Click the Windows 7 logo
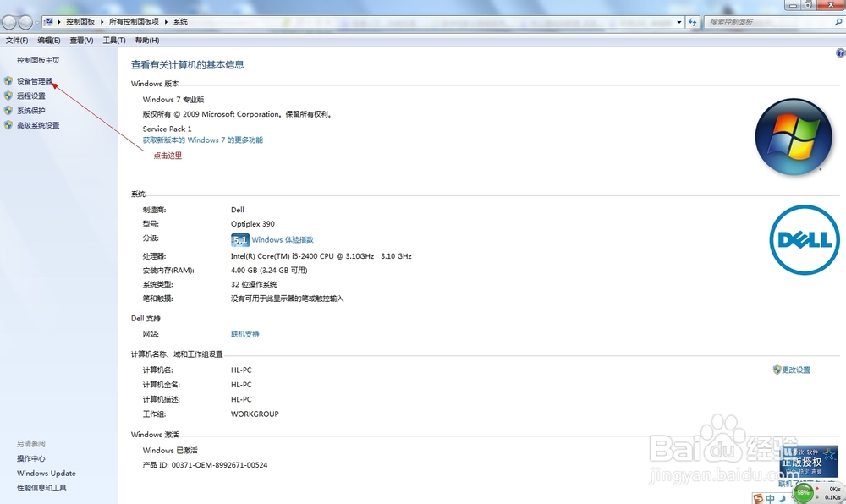The height and width of the screenshot is (504, 846). [794, 138]
